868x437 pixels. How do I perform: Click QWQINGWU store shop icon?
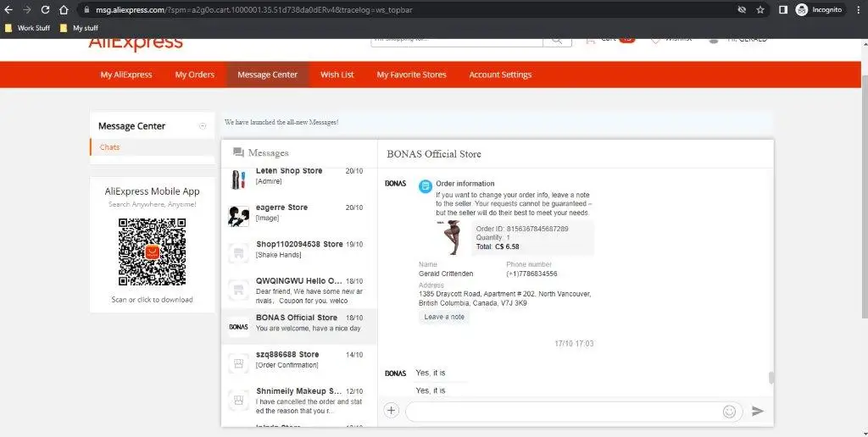[238, 290]
